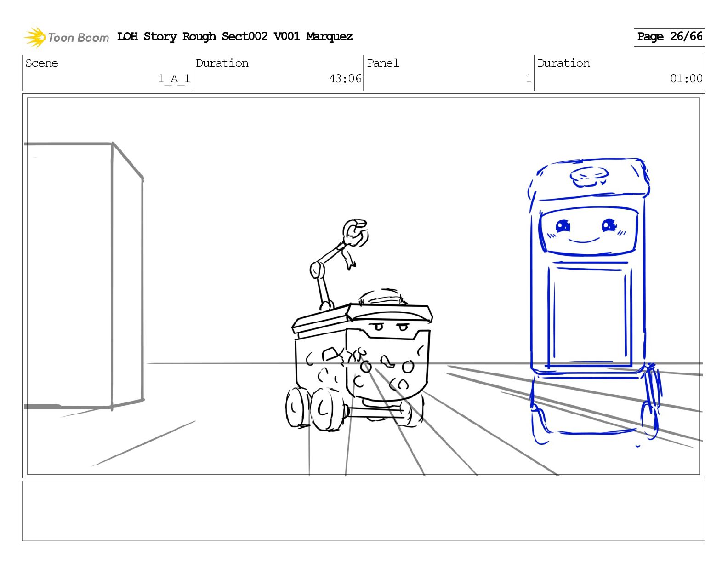The height and width of the screenshot is (563, 728).
Task: Click the 'Scene' header label
Action: pos(42,63)
